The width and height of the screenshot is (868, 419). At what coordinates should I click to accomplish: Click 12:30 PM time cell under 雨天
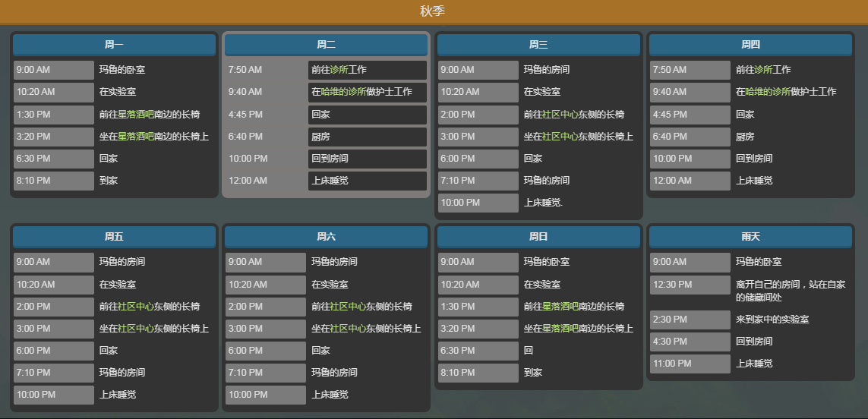coord(690,285)
